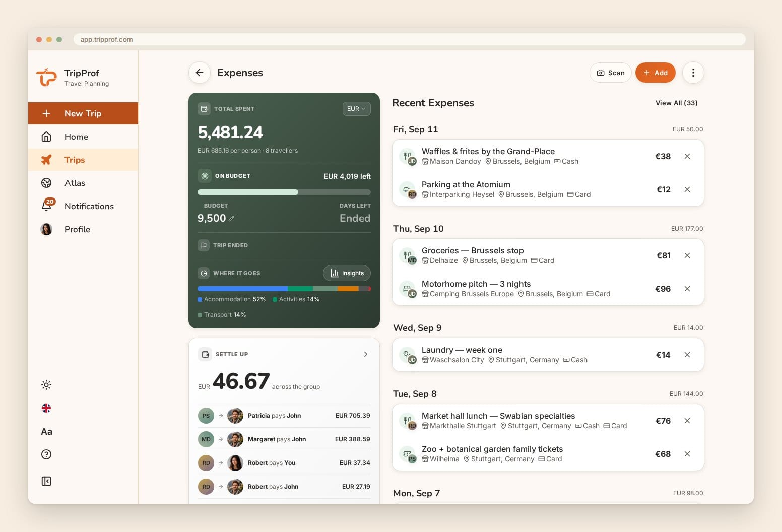782x532 pixels.
Task: Click the back arrow next to Expenses
Action: (200, 73)
